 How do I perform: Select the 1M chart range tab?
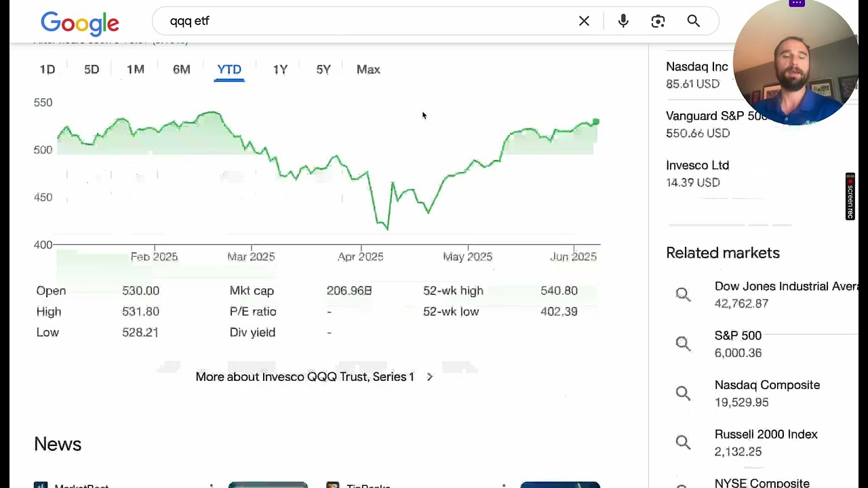[x=136, y=69]
